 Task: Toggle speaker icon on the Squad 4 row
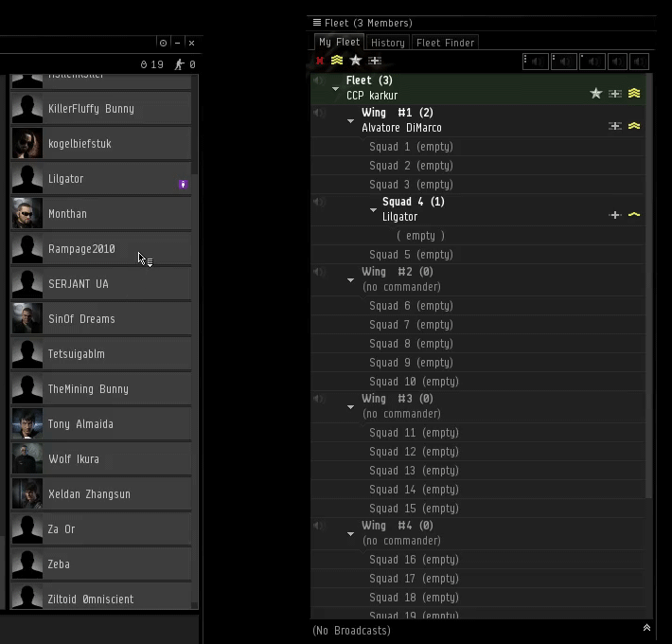click(x=318, y=202)
